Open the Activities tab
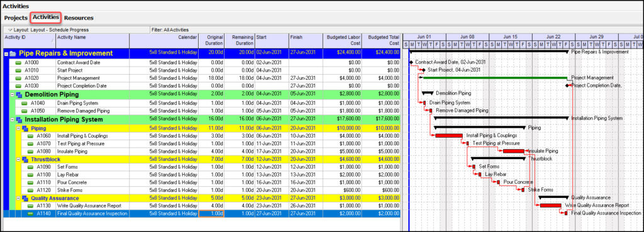Screen dimensions: 644x232 (x=45, y=17)
